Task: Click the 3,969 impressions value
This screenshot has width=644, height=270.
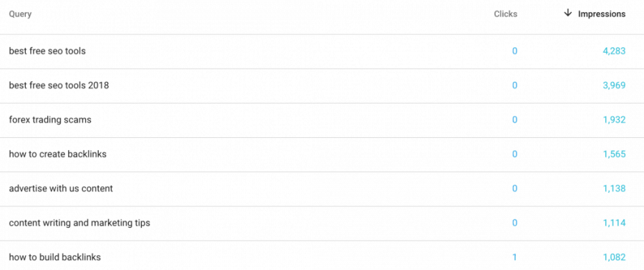Action: [x=614, y=86]
